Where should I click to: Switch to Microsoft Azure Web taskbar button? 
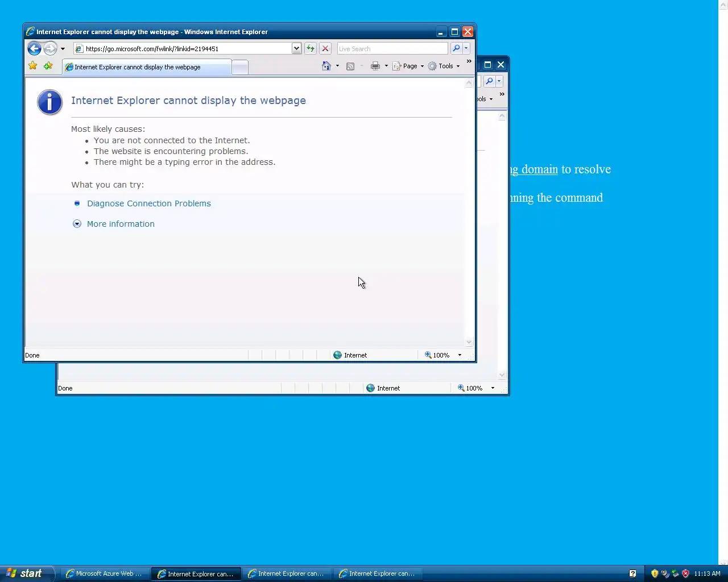[105, 573]
